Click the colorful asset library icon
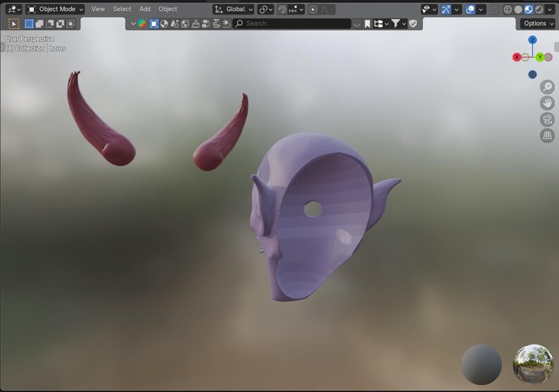This screenshot has width=559, height=392. click(142, 23)
